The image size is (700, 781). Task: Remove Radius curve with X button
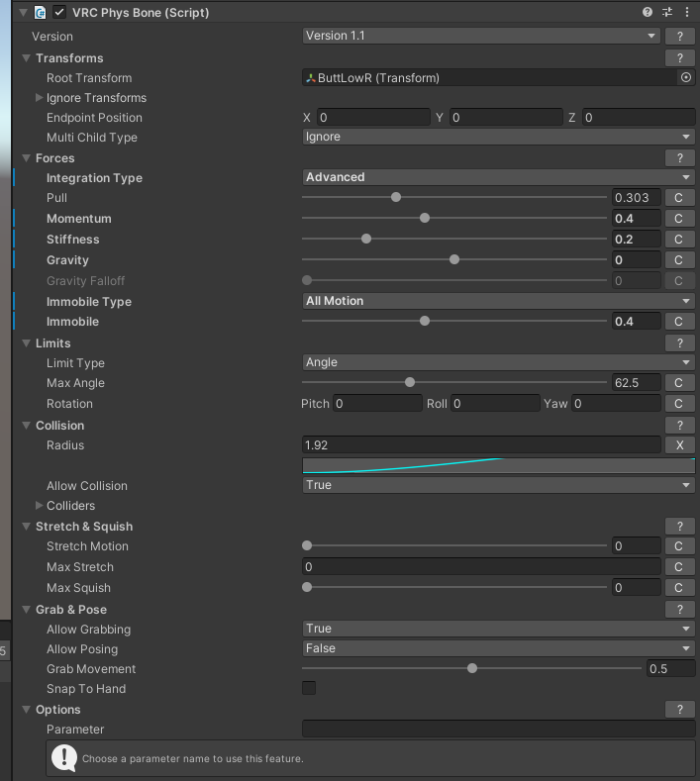pos(679,445)
